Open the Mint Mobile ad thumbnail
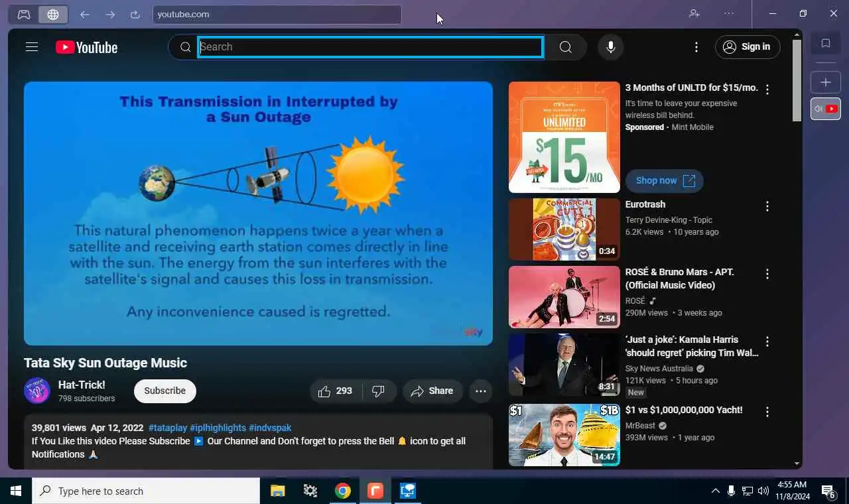 (x=564, y=137)
